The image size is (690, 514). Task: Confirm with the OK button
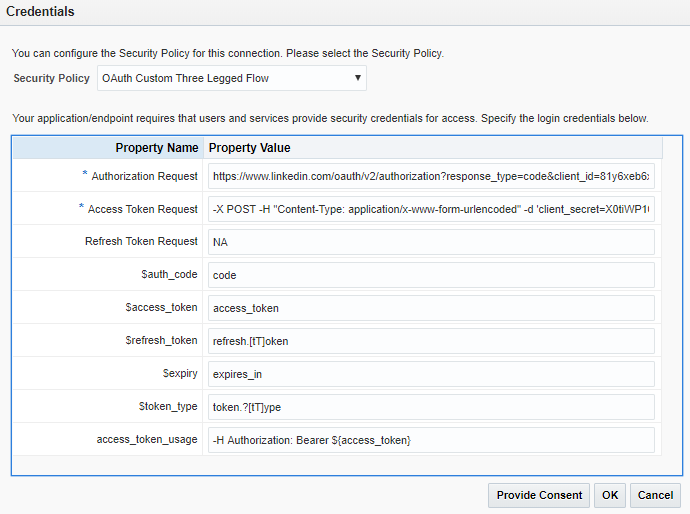pos(609,495)
